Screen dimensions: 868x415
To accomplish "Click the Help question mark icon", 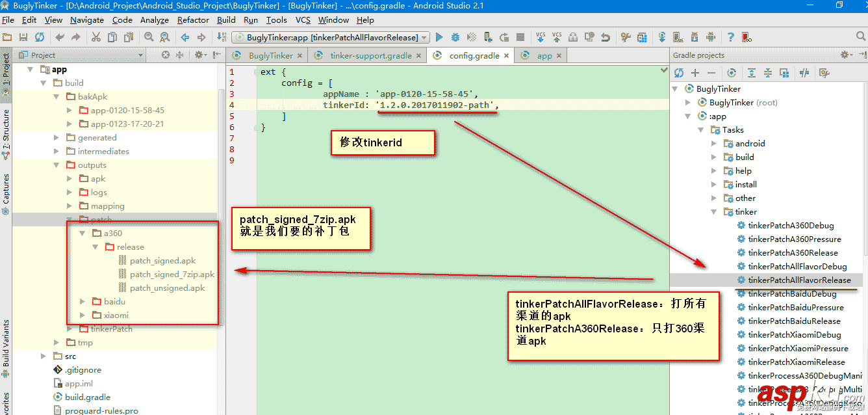I will click(731, 38).
